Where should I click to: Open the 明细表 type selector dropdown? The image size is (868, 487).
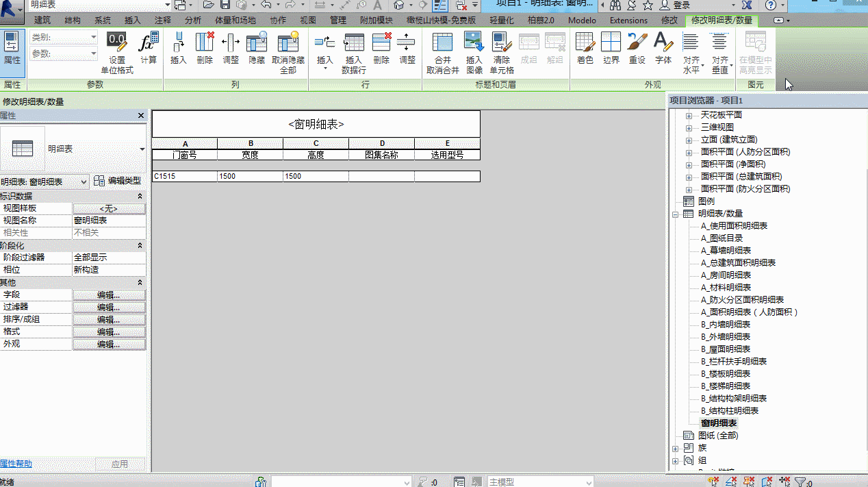[142, 149]
